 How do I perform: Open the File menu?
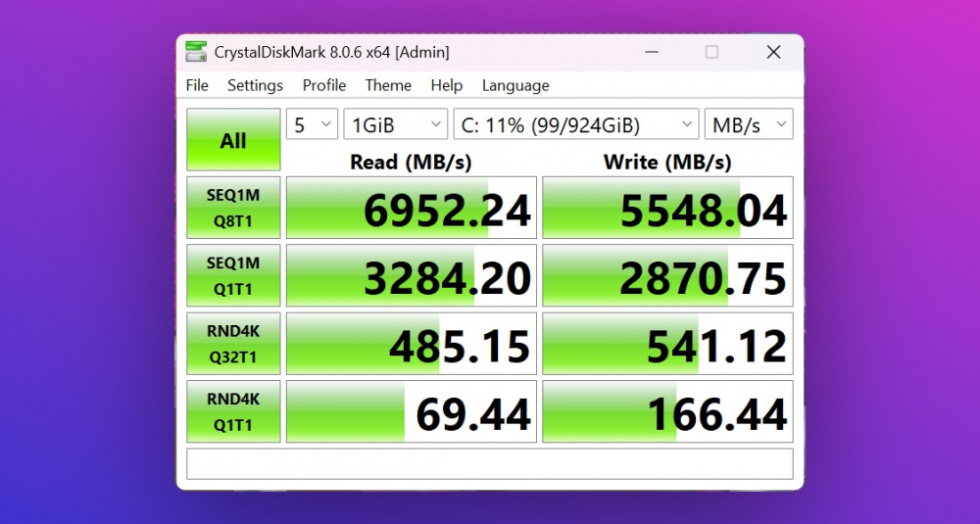(x=197, y=85)
